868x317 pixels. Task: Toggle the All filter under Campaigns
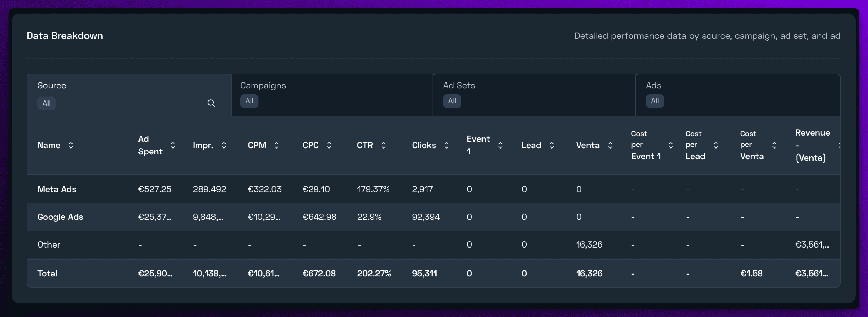[249, 101]
